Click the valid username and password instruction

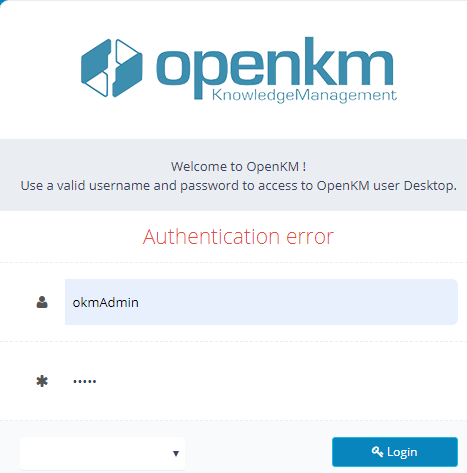tap(239, 186)
